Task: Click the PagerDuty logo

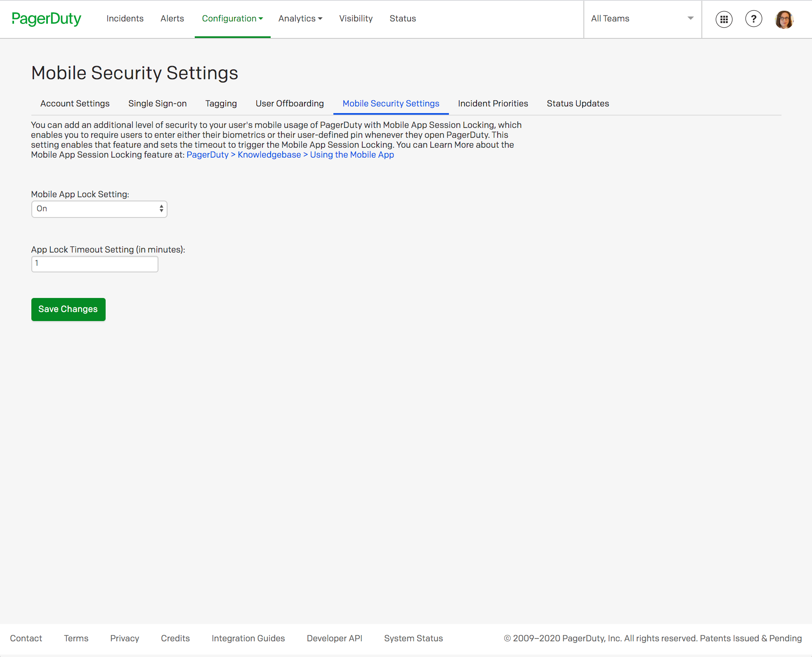Action: click(x=47, y=19)
